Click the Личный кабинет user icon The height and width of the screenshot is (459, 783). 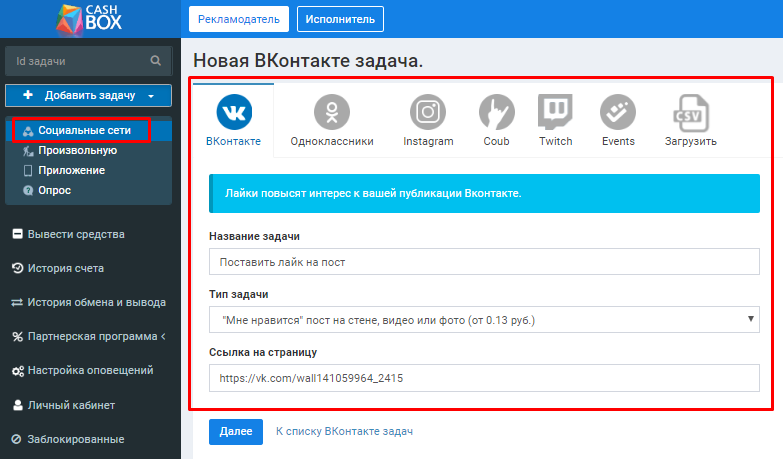[x=17, y=405]
